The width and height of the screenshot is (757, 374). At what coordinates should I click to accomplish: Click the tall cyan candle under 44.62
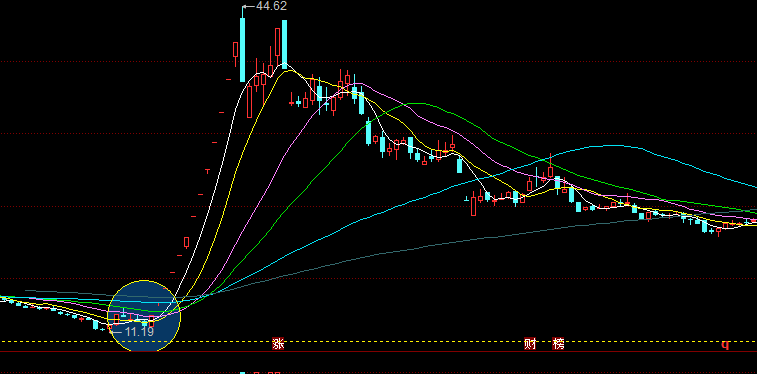coord(242,50)
